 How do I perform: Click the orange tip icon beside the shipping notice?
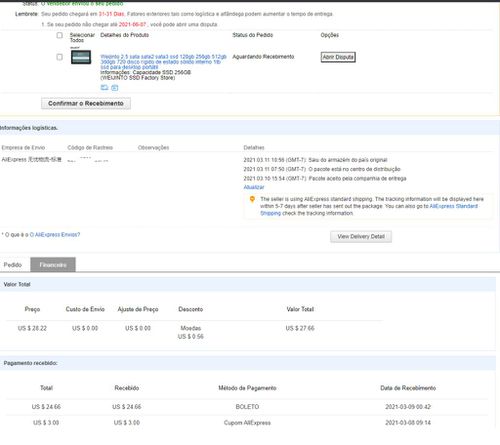coord(252,199)
